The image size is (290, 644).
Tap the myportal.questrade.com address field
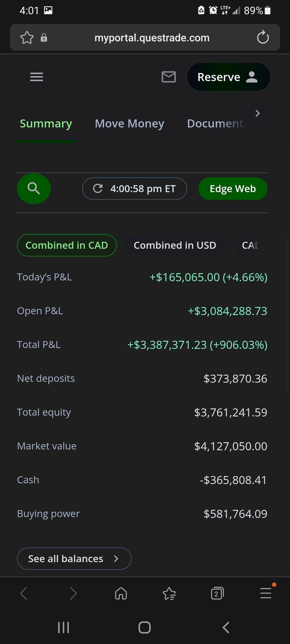click(152, 38)
